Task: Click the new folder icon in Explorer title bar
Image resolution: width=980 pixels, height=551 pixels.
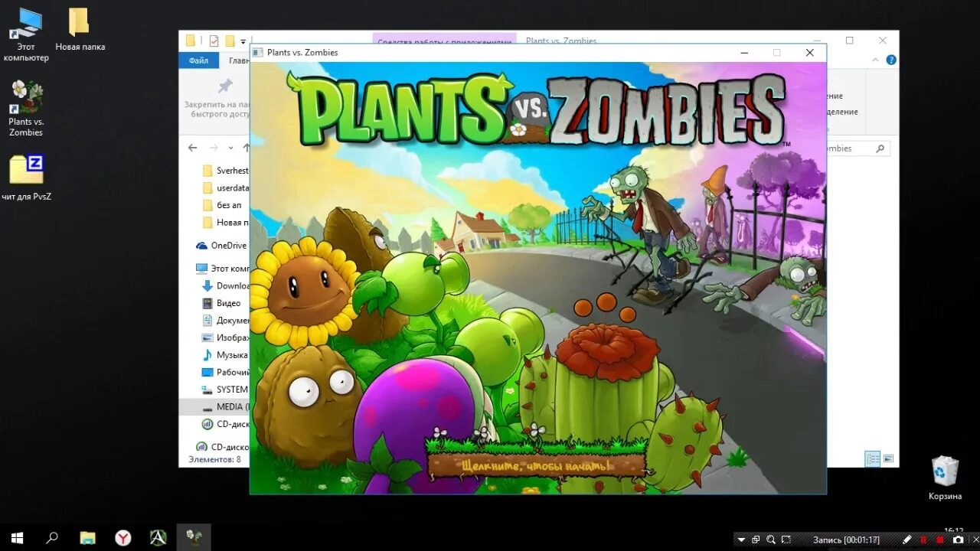Action: 230,41
